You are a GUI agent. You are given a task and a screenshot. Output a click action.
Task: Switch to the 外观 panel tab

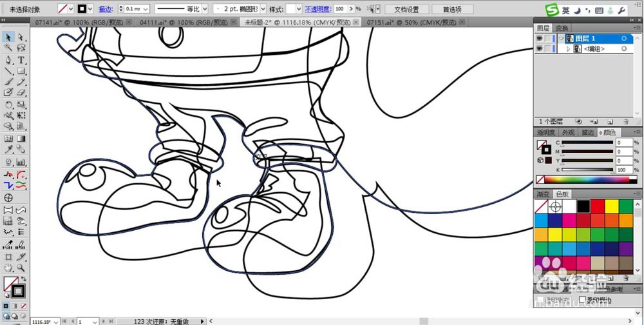click(569, 132)
